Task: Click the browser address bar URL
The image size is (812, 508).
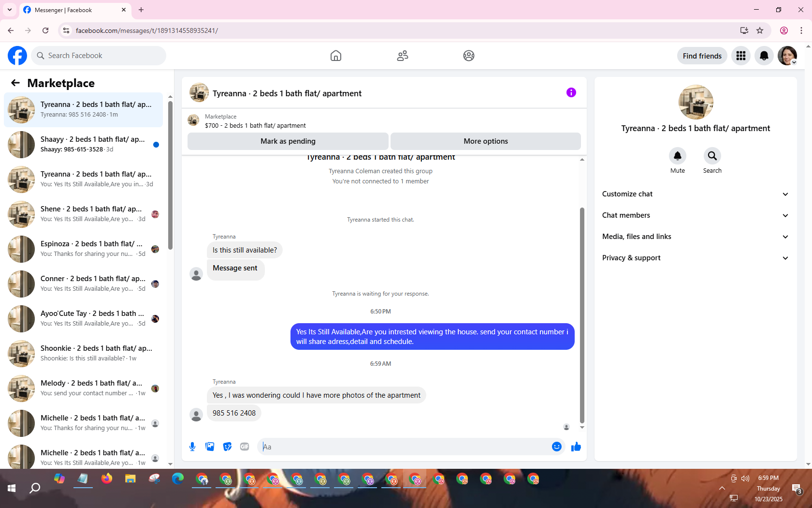Action: (x=147, y=30)
